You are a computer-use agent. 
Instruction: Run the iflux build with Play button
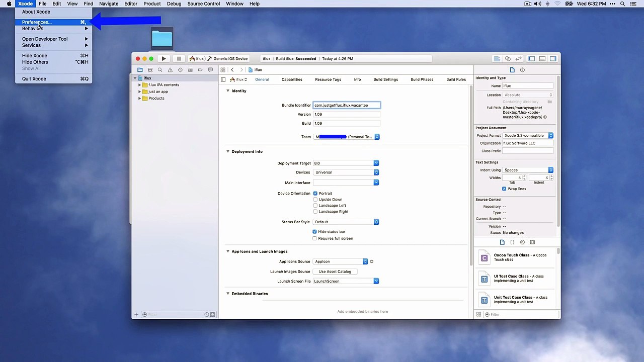[164, 59]
